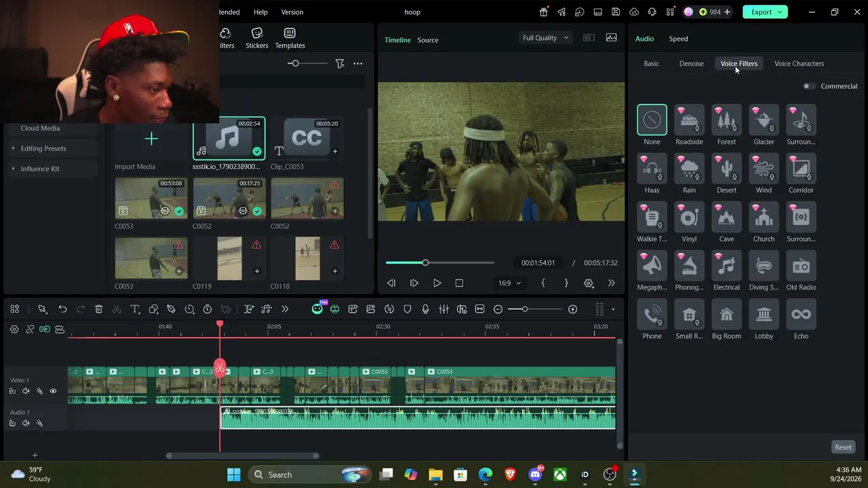The width and height of the screenshot is (868, 488).
Task: Open the Denoise tab
Action: point(691,64)
